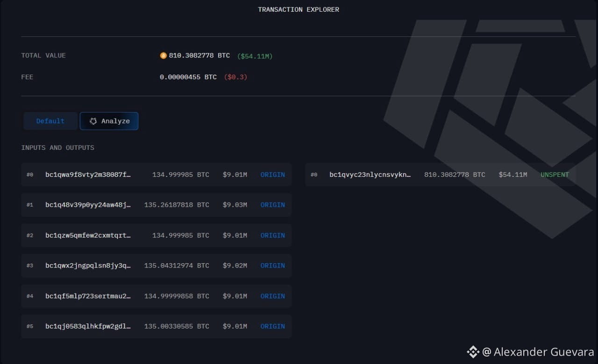The width and height of the screenshot is (598, 364).
Task: Click the 134.999985 BTC amount in input #2
Action: [x=181, y=235]
